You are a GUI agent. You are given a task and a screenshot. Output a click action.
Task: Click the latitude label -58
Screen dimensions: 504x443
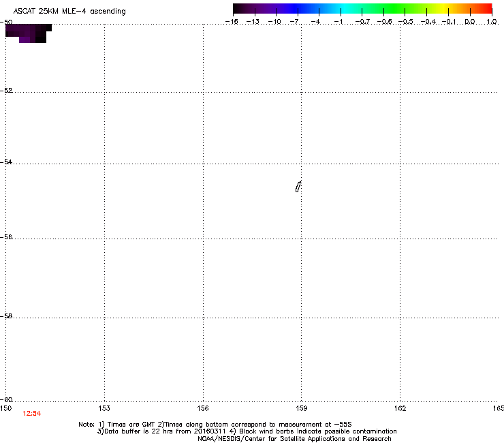click(6, 316)
